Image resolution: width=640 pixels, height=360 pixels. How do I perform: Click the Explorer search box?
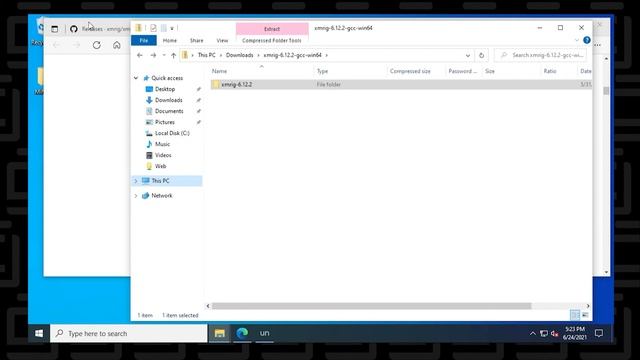click(541, 55)
